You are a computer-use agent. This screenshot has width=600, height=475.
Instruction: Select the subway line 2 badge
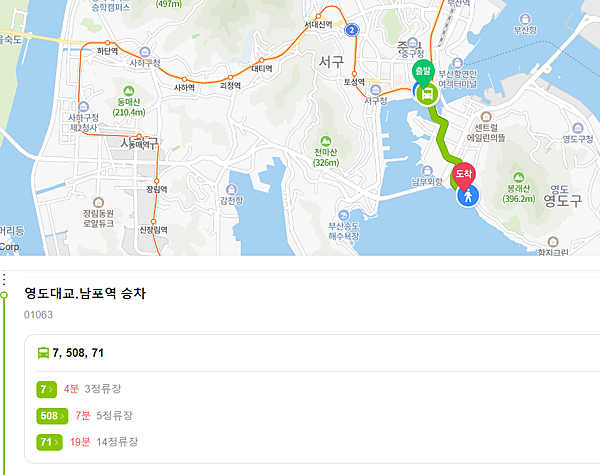pyautogui.click(x=351, y=31)
